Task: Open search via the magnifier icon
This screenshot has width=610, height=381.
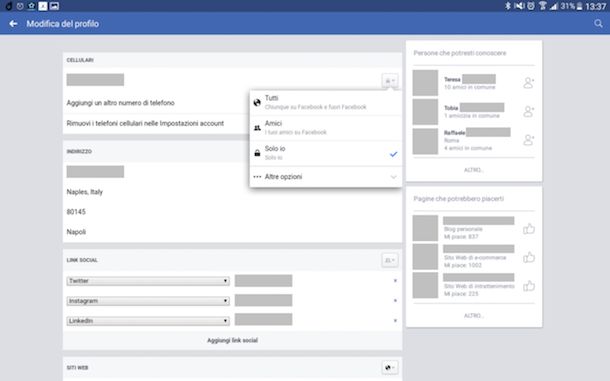Action: pos(598,24)
